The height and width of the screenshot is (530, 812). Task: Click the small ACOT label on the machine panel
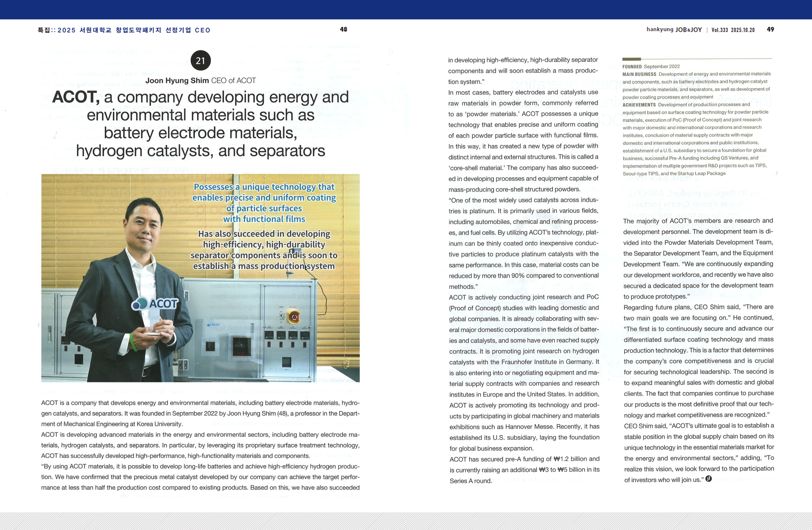click(x=214, y=325)
